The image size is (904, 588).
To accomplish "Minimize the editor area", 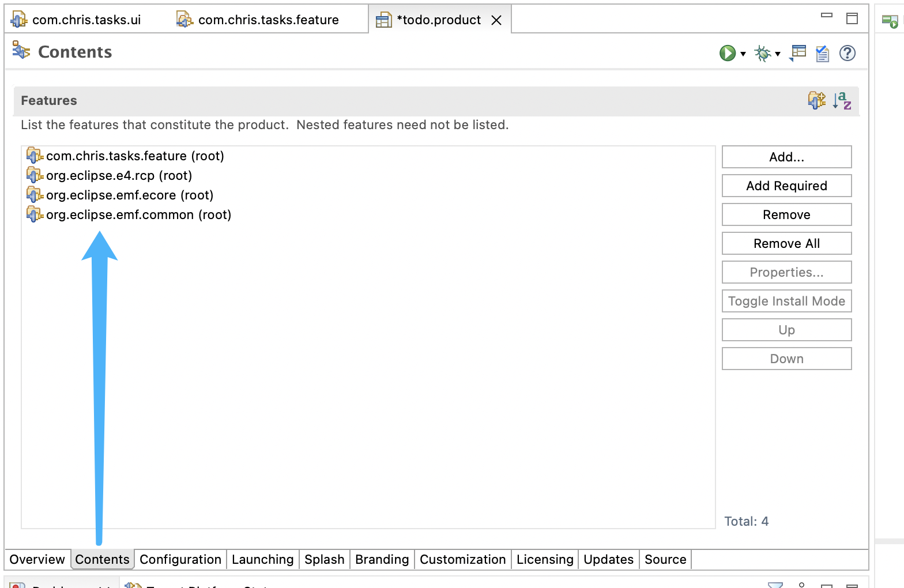I will 827,16.
